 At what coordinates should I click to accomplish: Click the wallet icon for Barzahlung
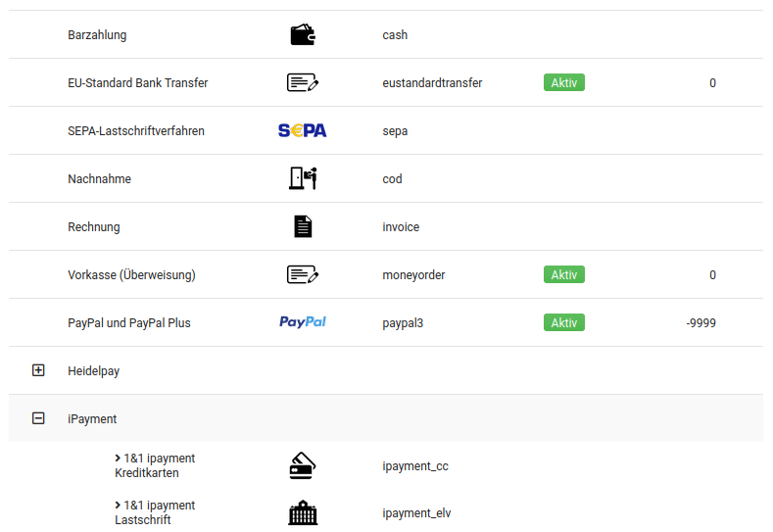coord(303,35)
